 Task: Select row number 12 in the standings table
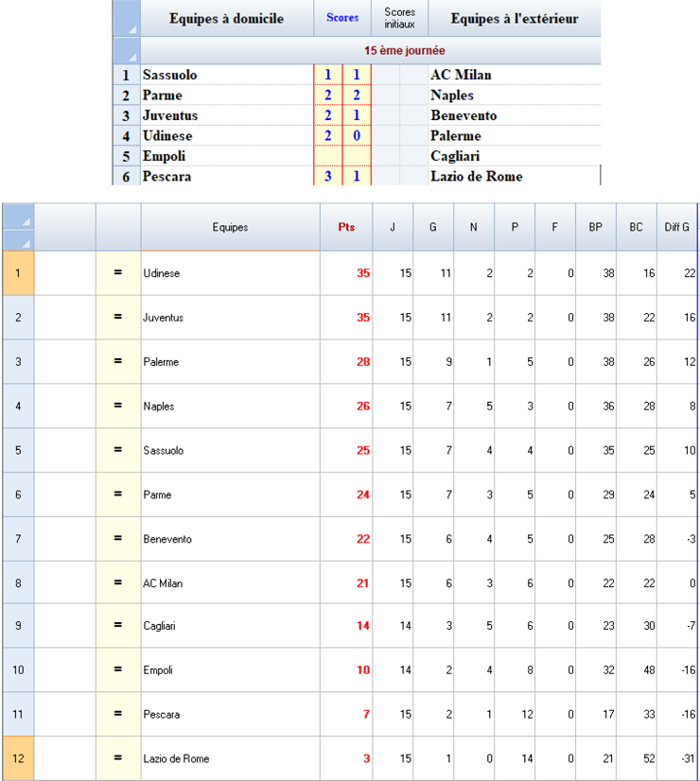click(18, 758)
